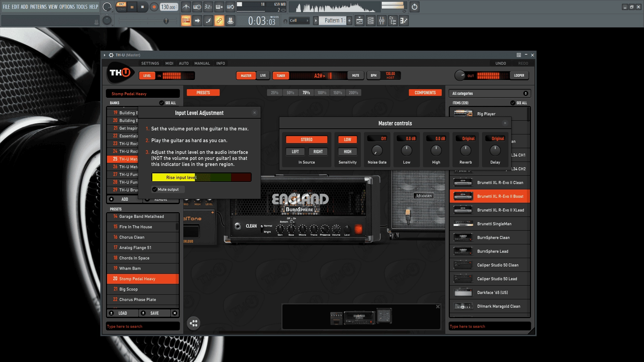Set sensitivity to LOW
This screenshot has width=644, height=362.
[347, 139]
